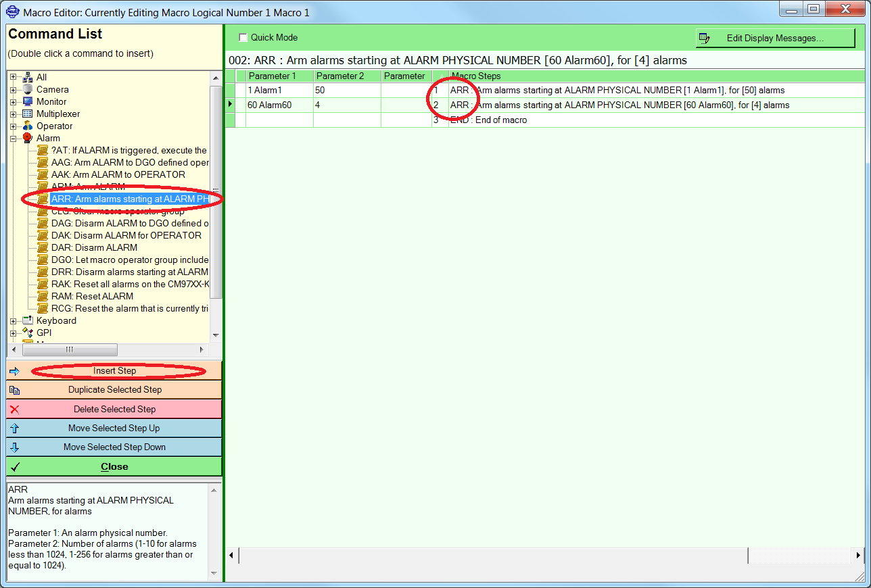Select DAK: Disarm ALARM for OPERATOR
871x588 pixels.
126,235
